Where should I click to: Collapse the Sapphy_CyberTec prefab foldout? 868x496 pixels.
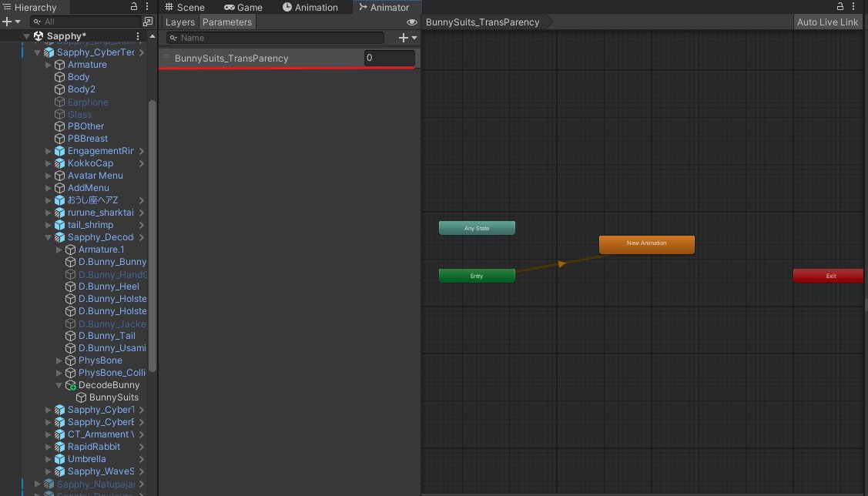point(37,52)
